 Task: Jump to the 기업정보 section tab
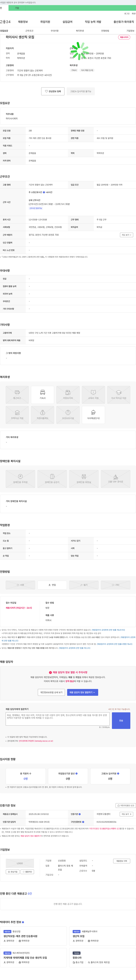[x=130, y=31]
